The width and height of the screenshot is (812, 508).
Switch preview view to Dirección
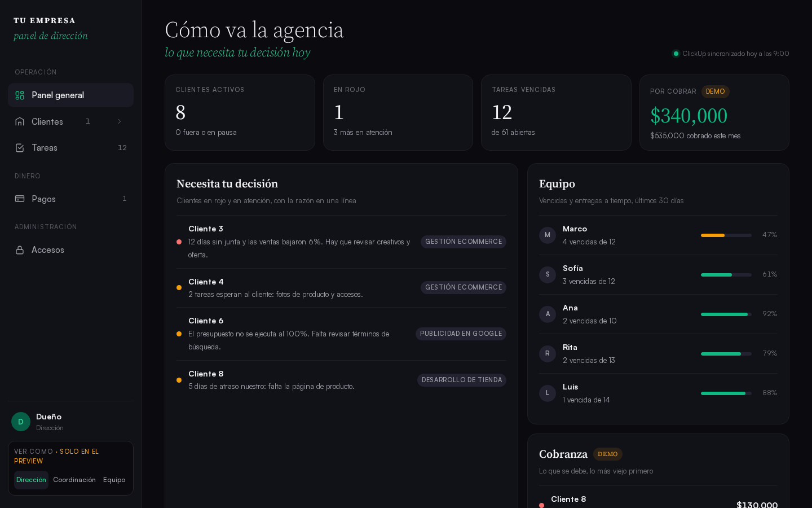click(x=31, y=480)
